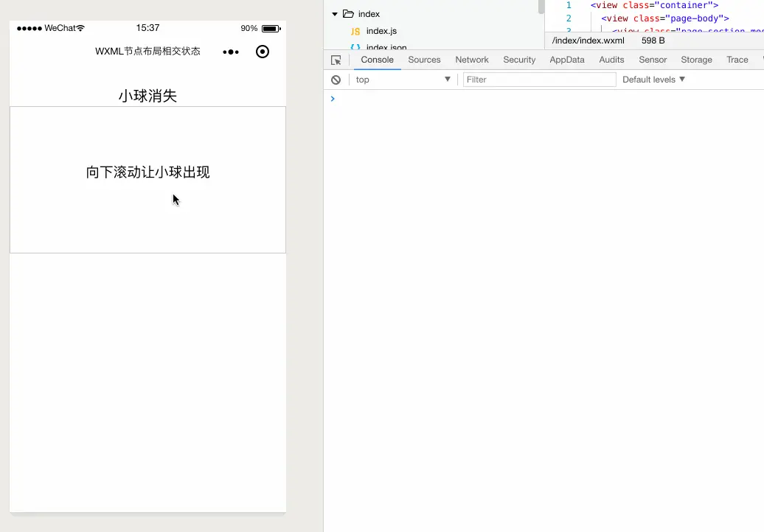The height and width of the screenshot is (532, 764).
Task: Click the index.json braces file icon
Action: click(356, 47)
